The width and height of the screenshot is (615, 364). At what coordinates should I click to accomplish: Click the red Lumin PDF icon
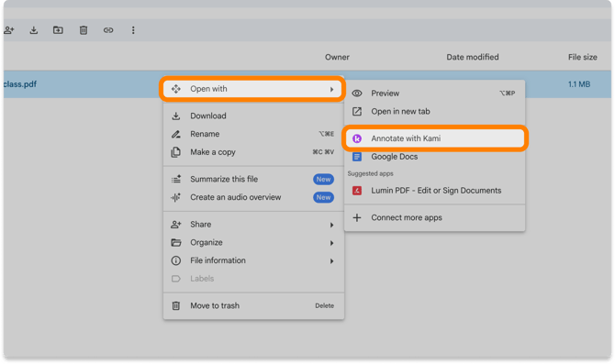[x=357, y=191]
